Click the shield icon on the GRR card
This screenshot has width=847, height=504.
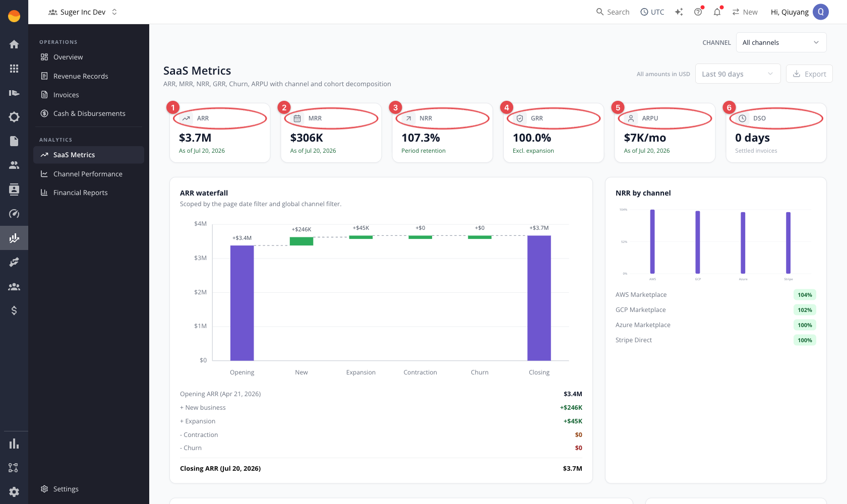pos(520,118)
